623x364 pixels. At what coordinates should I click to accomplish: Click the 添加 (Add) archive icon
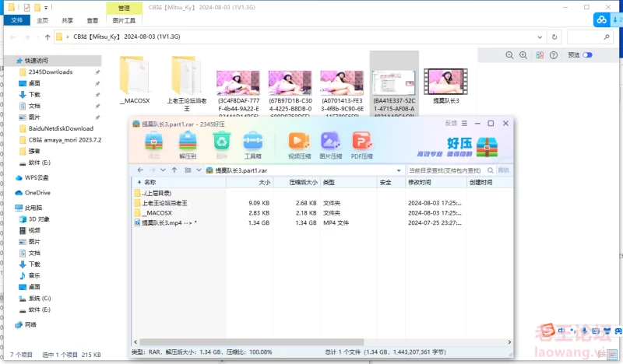[153, 144]
